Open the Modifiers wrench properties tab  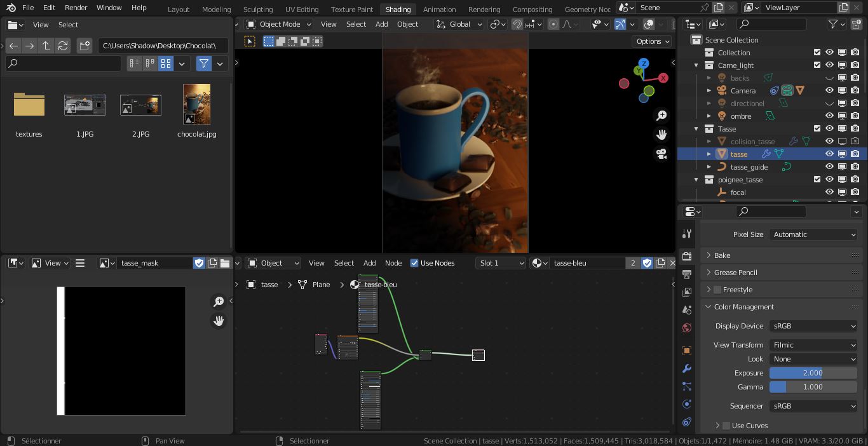(x=686, y=368)
